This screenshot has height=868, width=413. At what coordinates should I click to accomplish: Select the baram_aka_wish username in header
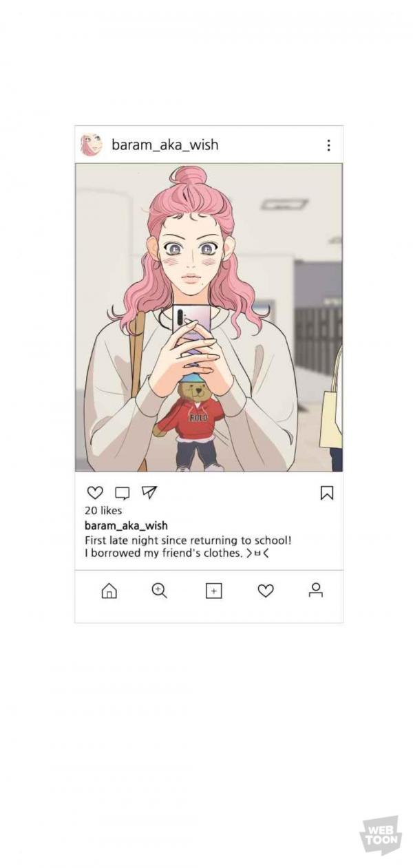pyautogui.click(x=165, y=145)
